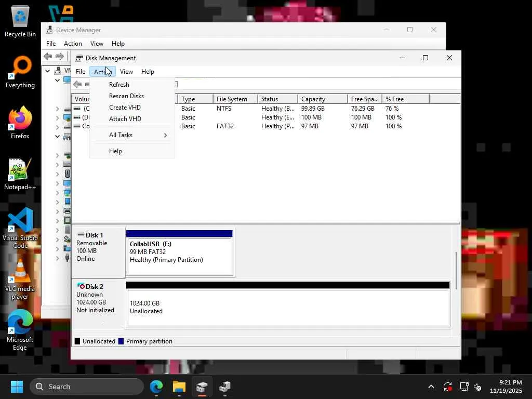Open VLC media player desktop shortcut
This screenshot has width=532, height=399.
coord(20,280)
